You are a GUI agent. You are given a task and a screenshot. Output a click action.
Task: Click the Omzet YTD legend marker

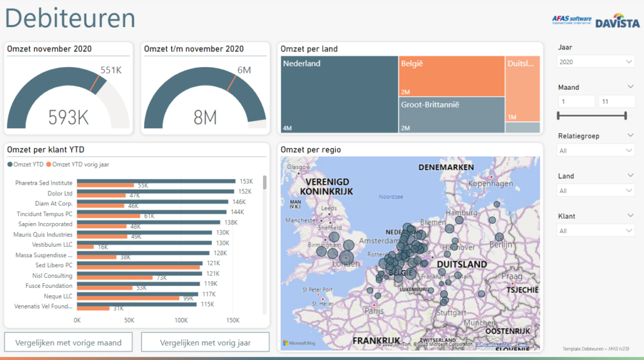coord(10,165)
